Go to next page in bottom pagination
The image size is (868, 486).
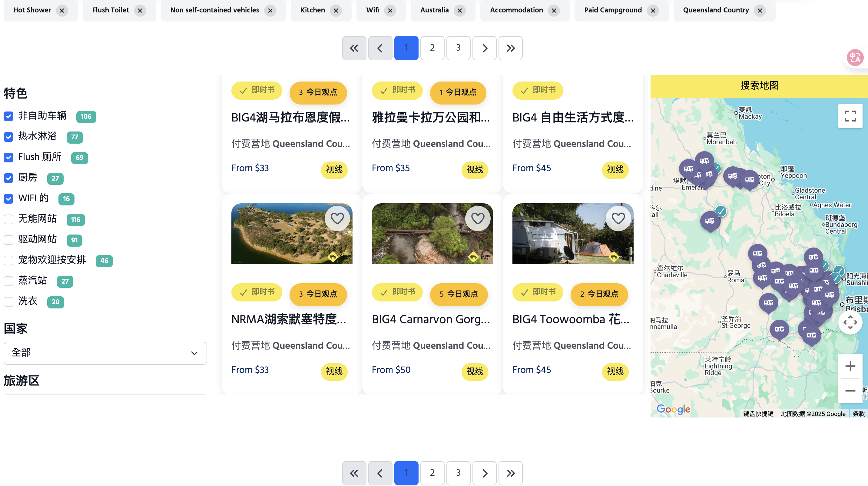click(x=485, y=473)
